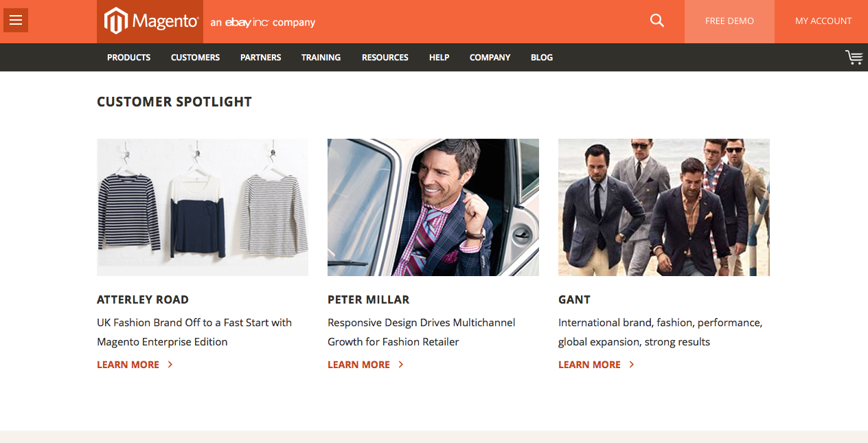868x443 pixels.
Task: Select the Customers menu item
Action: tap(195, 58)
